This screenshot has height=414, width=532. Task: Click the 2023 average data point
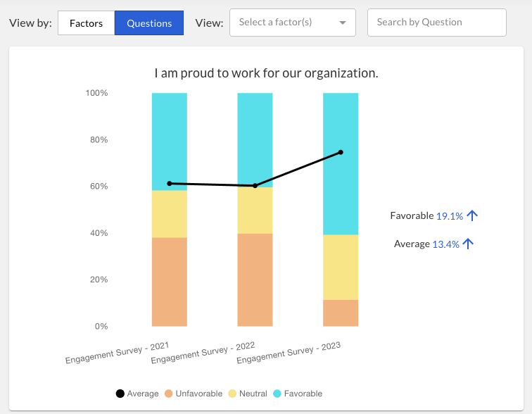point(341,152)
